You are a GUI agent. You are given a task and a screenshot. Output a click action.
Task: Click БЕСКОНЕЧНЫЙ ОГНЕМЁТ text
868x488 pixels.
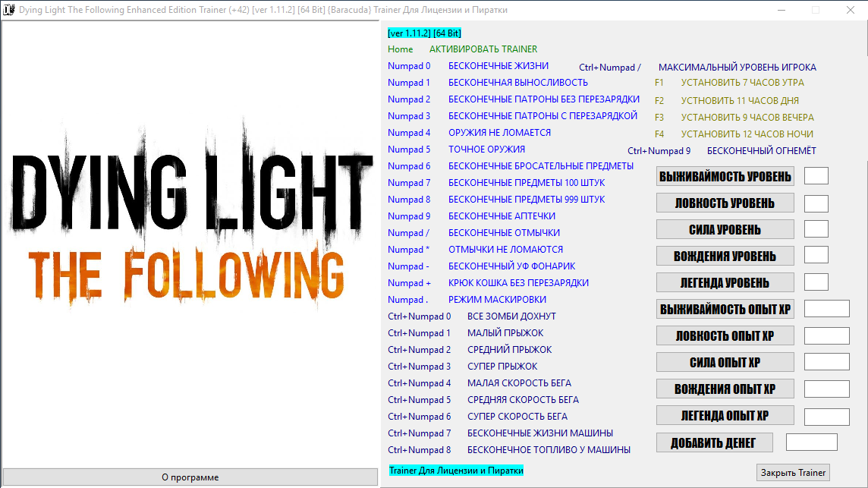761,151
